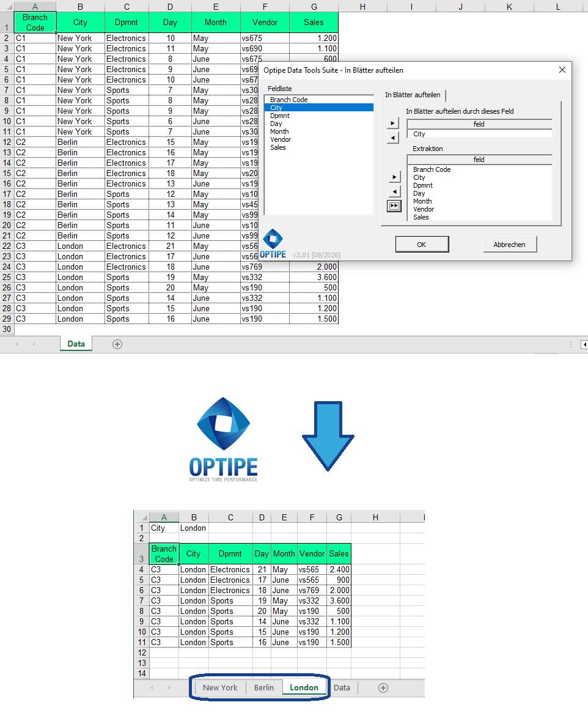This screenshot has width=588, height=713.
Task: Click 'feld' header of Extraktion list
Action: tap(479, 160)
